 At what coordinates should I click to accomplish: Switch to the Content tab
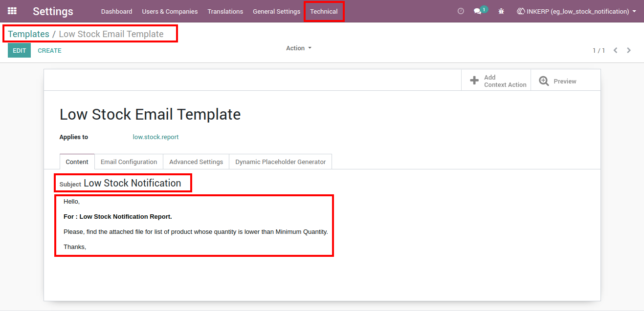(x=77, y=162)
